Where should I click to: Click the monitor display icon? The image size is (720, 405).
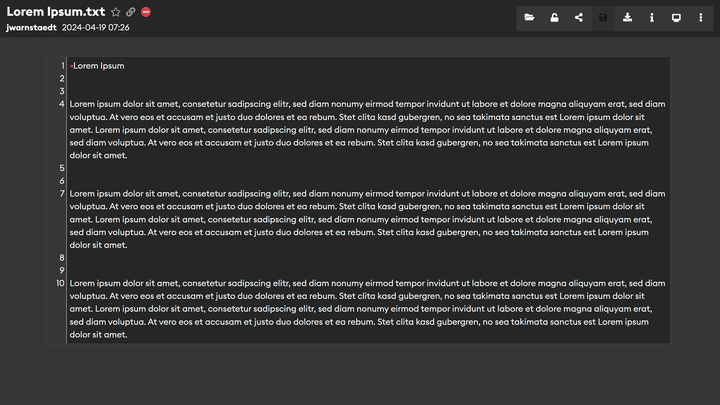pos(676,17)
